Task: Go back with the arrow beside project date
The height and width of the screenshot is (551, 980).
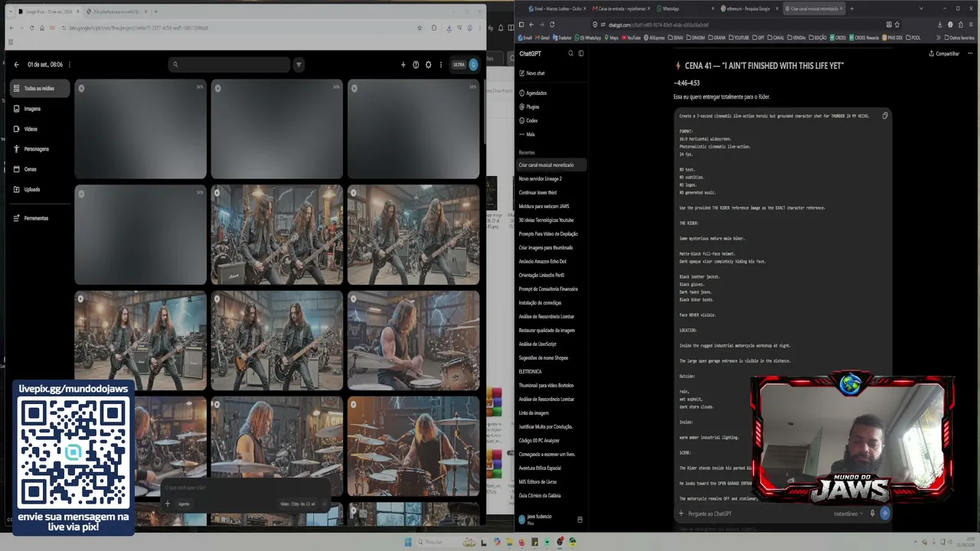Action: point(16,65)
